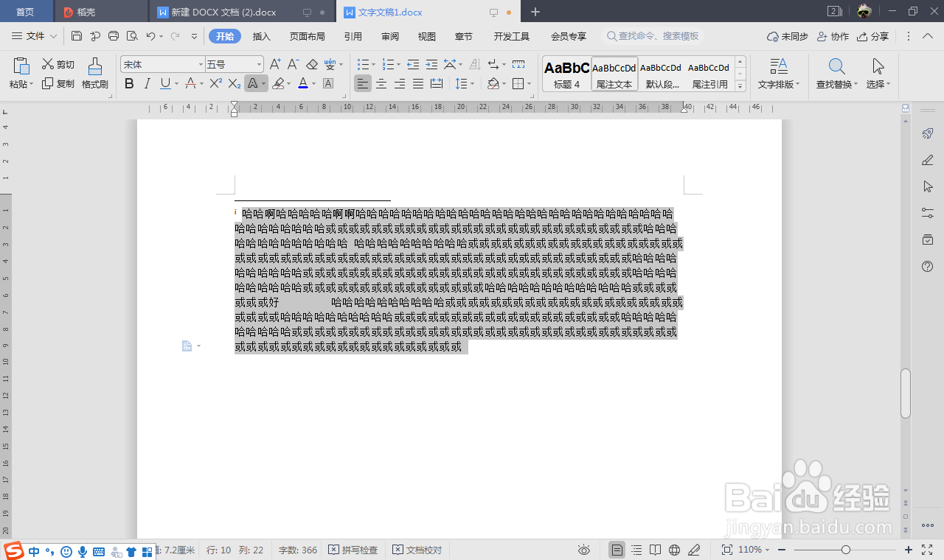Toggle justify alignment
The image size is (944, 560).
click(x=418, y=83)
